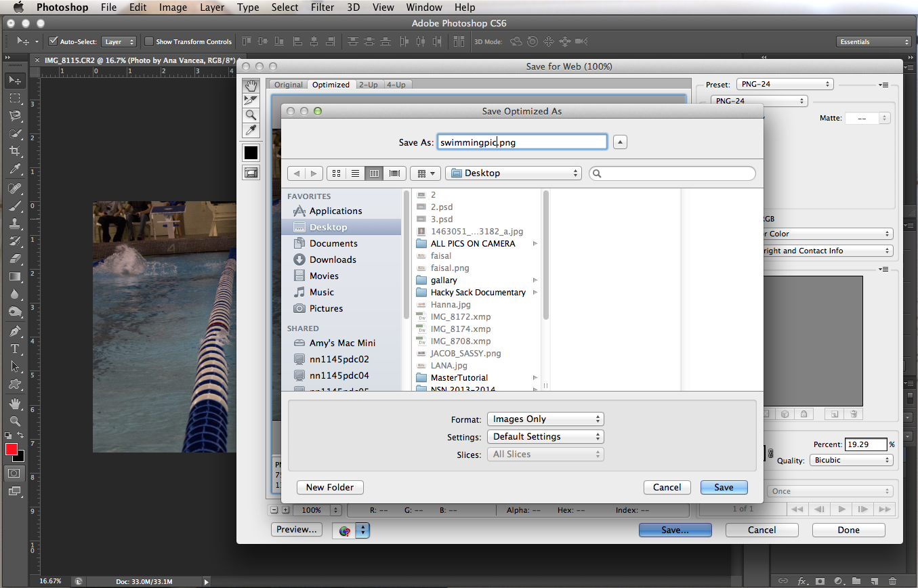918x588 pixels.
Task: Select the Eraser tool
Action: (14, 259)
